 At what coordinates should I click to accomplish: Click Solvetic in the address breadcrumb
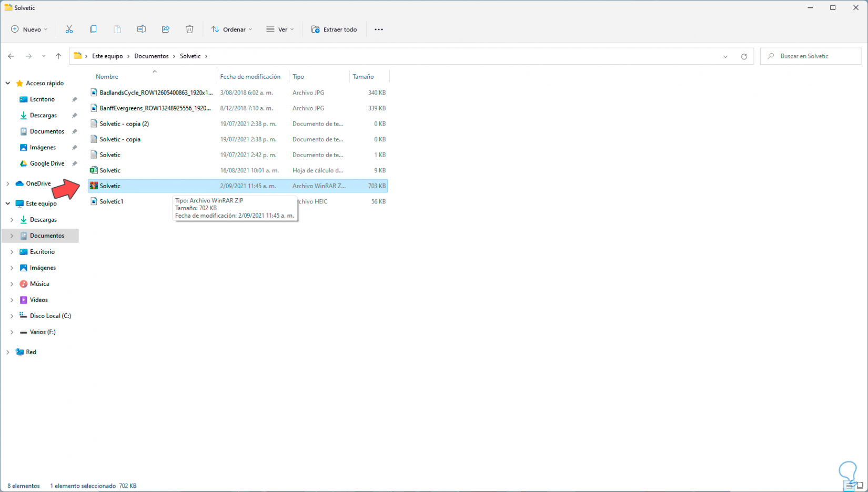tap(190, 56)
